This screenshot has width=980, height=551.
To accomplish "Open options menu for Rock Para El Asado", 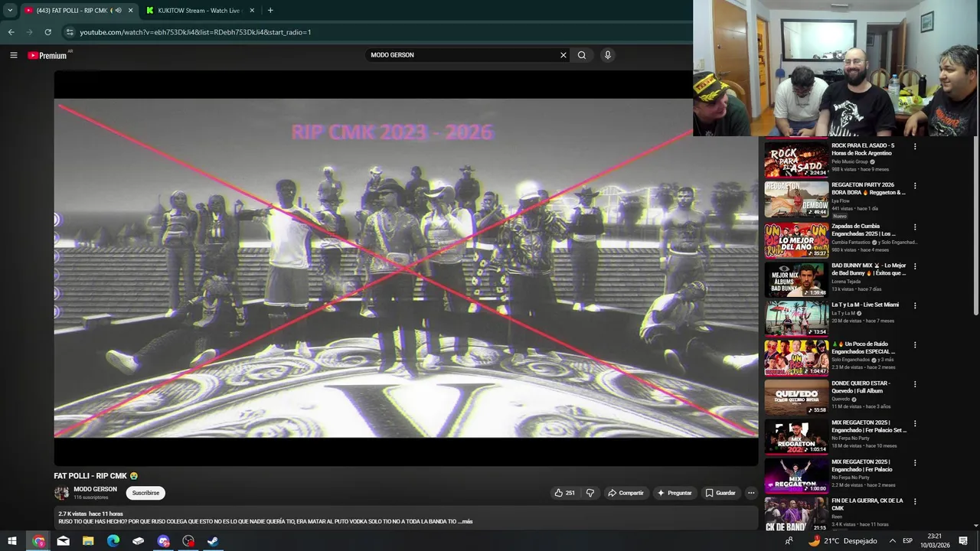I will pyautogui.click(x=914, y=146).
